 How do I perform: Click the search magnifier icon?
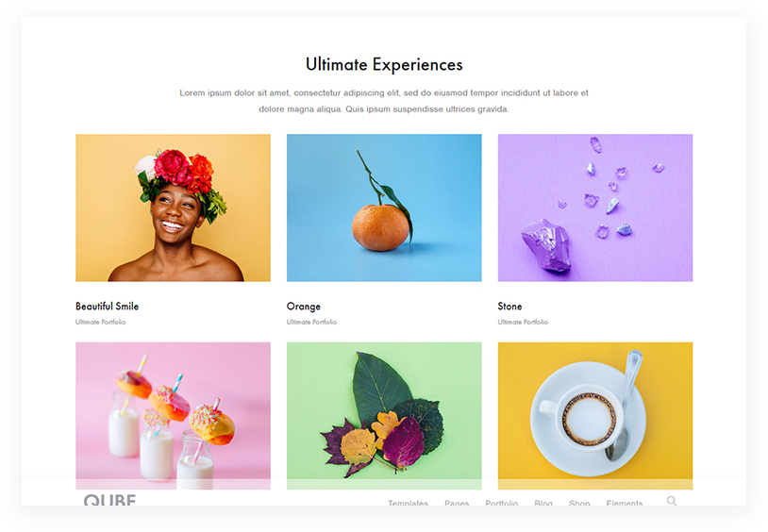(x=672, y=501)
